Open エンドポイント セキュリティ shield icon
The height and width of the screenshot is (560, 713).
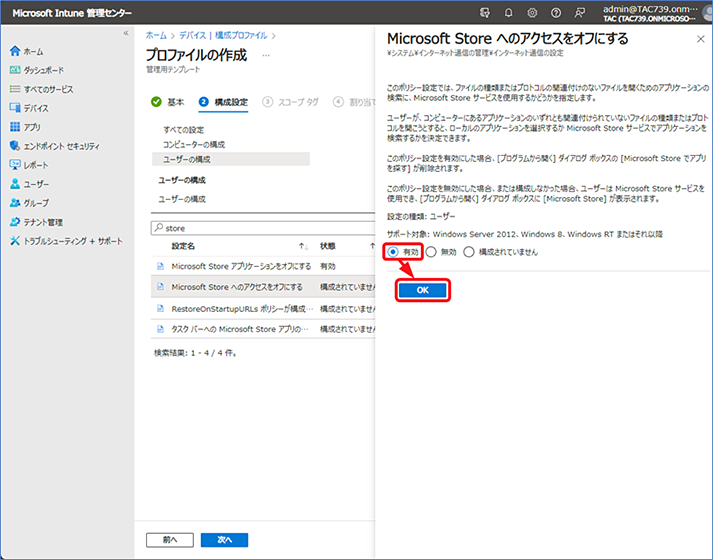click(15, 146)
